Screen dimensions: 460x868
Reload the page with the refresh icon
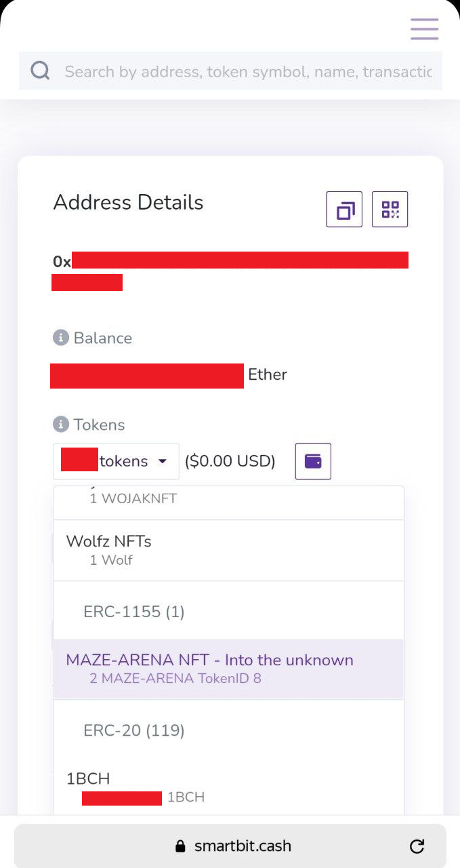417,846
